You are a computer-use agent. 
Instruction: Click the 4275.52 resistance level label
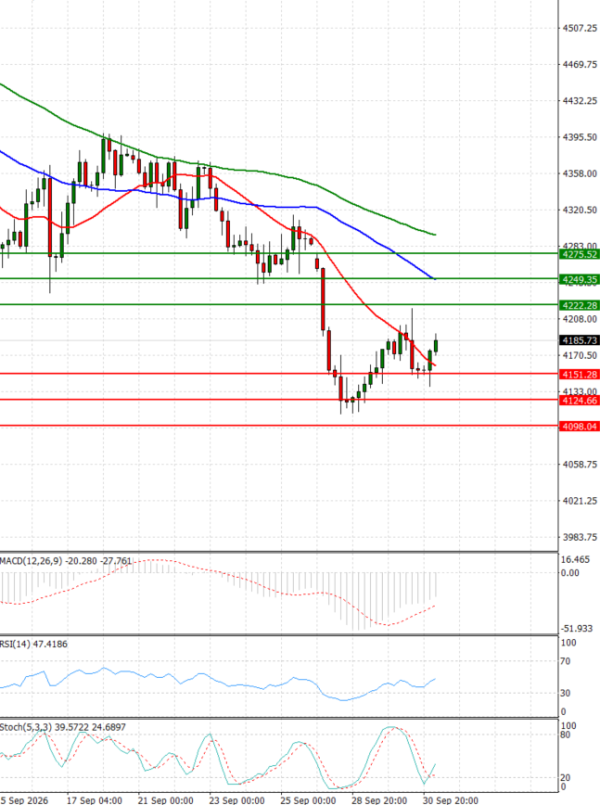tap(579, 254)
